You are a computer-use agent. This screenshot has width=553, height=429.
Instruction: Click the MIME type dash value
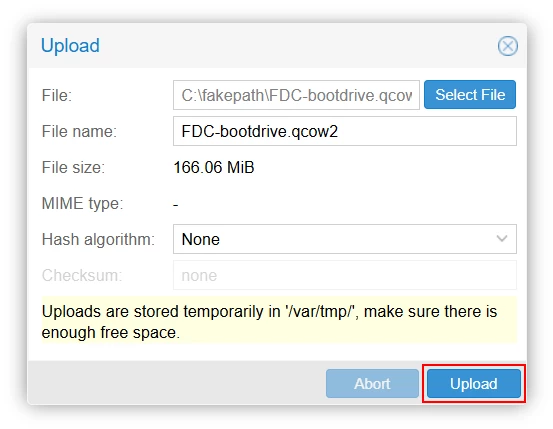[176, 205]
